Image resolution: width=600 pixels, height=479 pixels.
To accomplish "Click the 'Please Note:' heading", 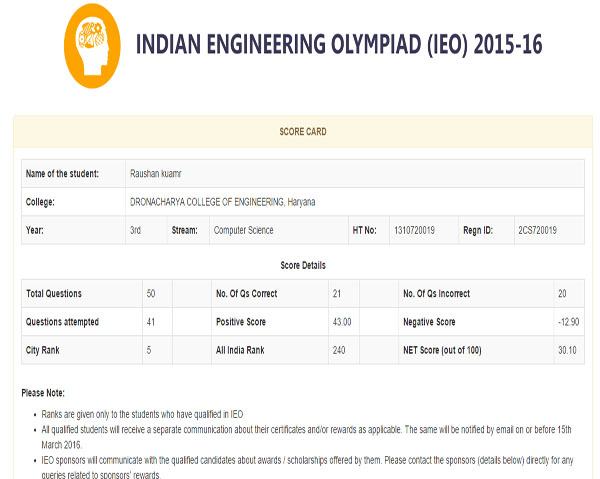I will tap(43, 393).
